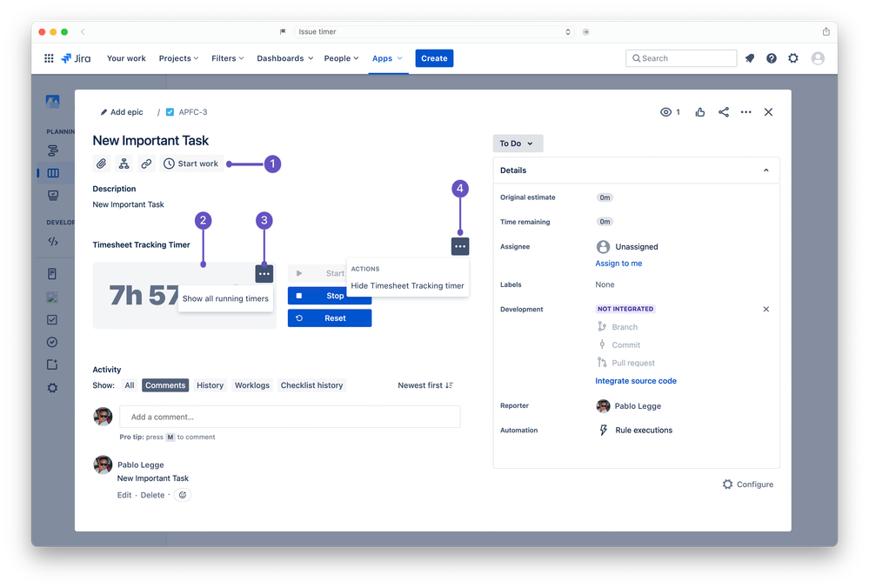Image resolution: width=869 pixels, height=588 pixels.
Task: Click the project avatar in sidebar
Action: [x=53, y=101]
